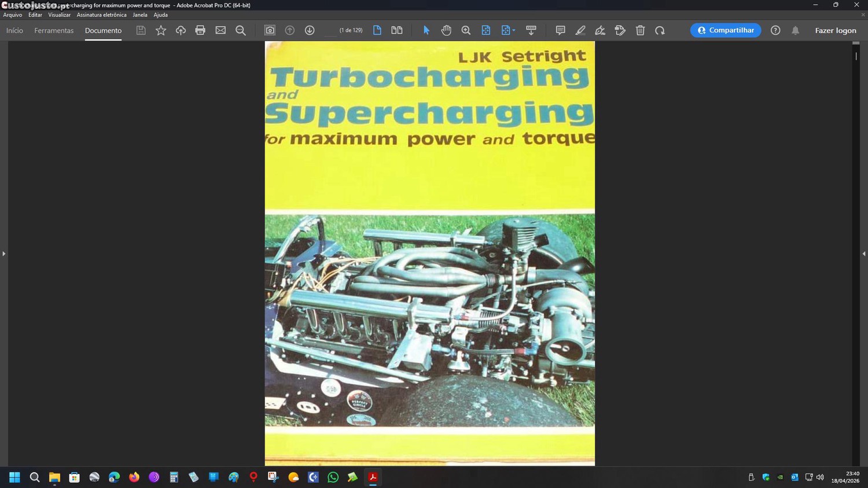868x488 pixels.
Task: Toggle single page view mode
Action: pyautogui.click(x=377, y=30)
